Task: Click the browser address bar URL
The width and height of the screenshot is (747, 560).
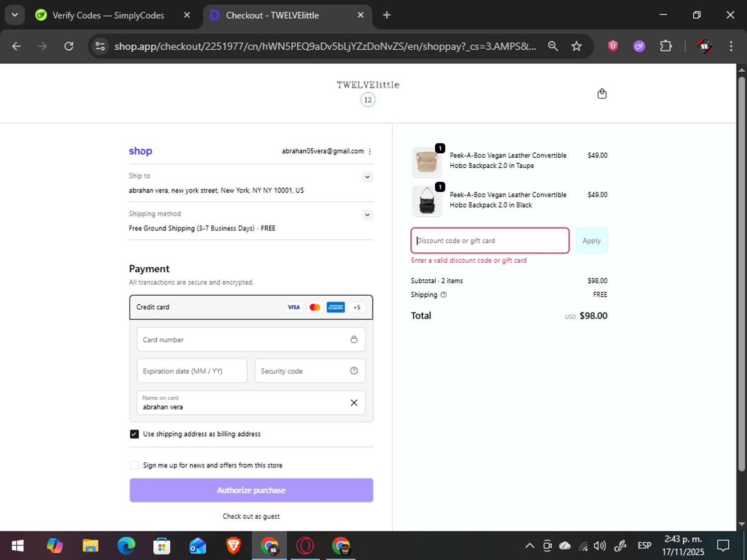Action: (325, 46)
